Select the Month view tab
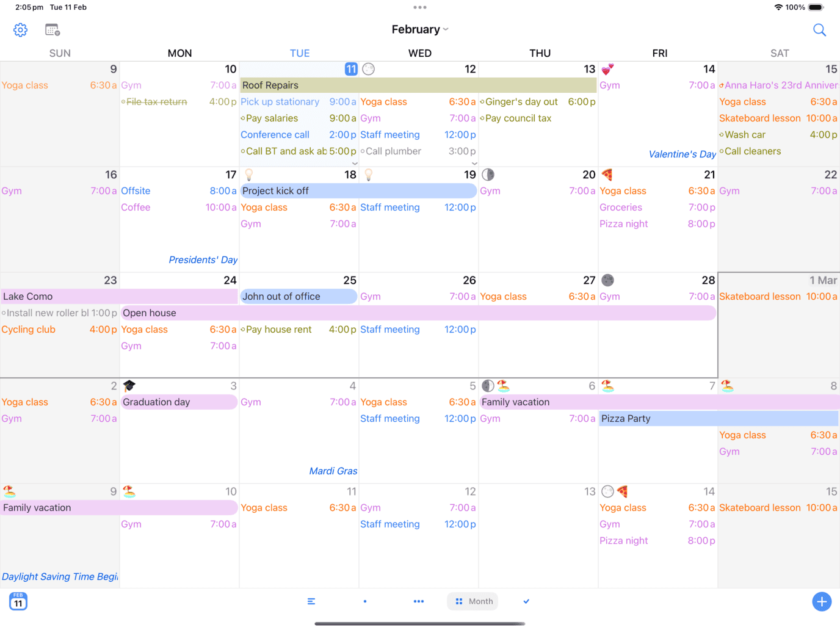The width and height of the screenshot is (840, 630). (473, 601)
